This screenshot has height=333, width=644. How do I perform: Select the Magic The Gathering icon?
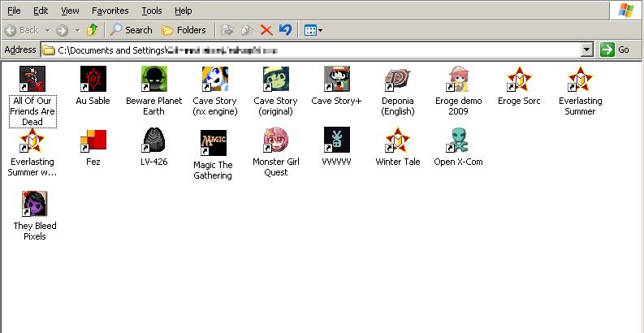213,143
